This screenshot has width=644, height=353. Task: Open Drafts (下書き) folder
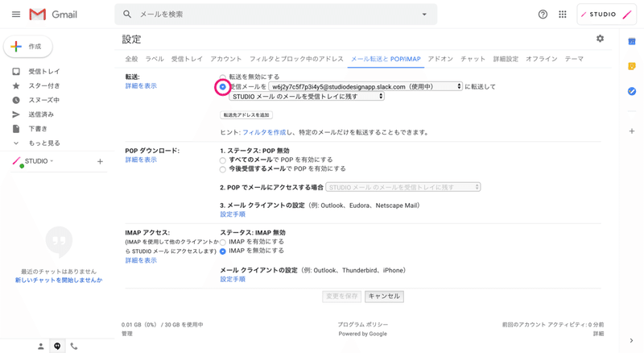(38, 129)
